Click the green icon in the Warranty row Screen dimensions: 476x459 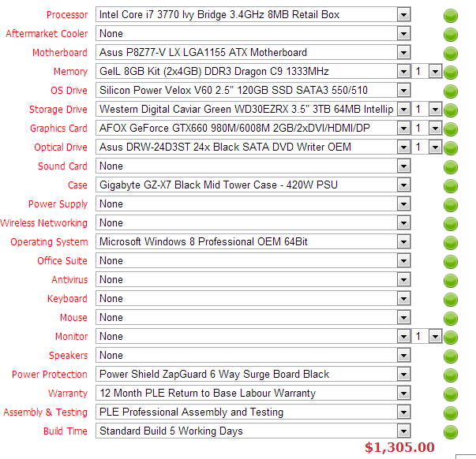pyautogui.click(x=451, y=394)
